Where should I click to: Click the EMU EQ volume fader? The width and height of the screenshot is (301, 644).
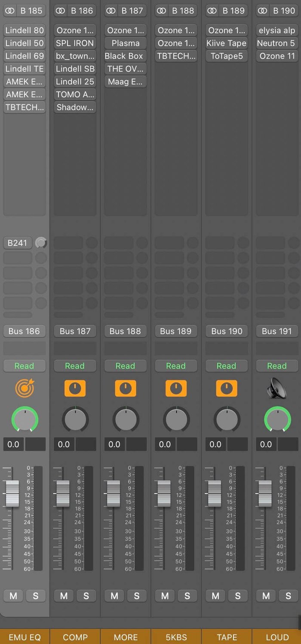tap(12, 494)
